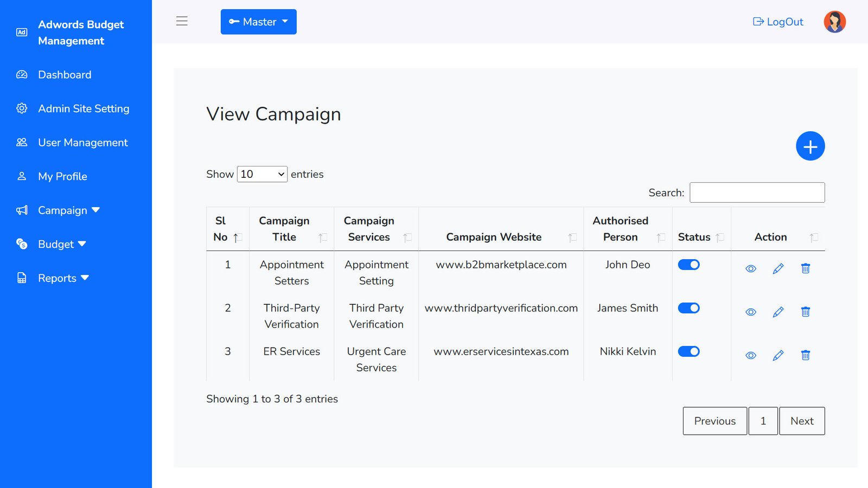The image size is (868, 488).
Task: Click the Budget coins icon
Action: tap(22, 244)
